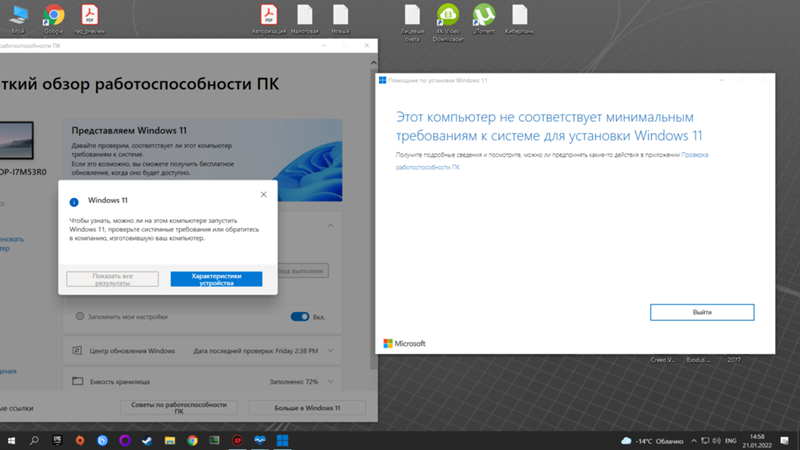Switch the ENG input language indicator

coord(731,441)
